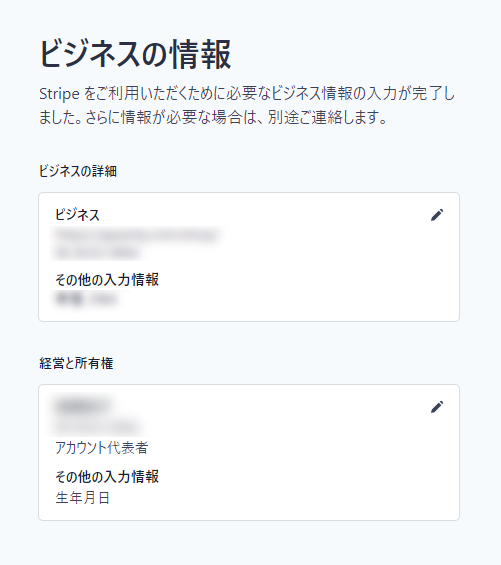This screenshot has width=501, height=565.
Task: Select the アカウント代表者 role text
Action: [102, 448]
